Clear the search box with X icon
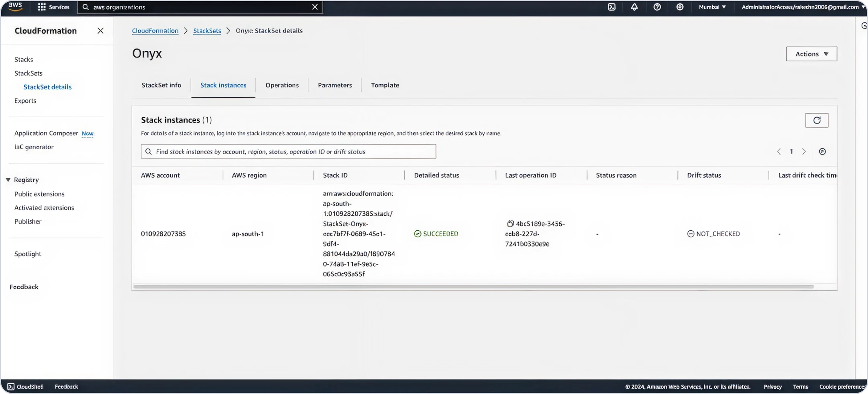 point(315,7)
